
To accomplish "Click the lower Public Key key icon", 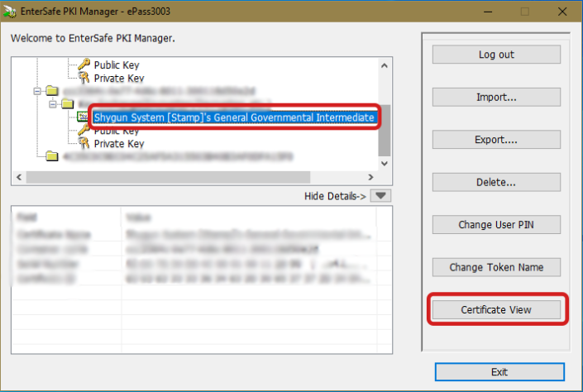I will [x=83, y=131].
